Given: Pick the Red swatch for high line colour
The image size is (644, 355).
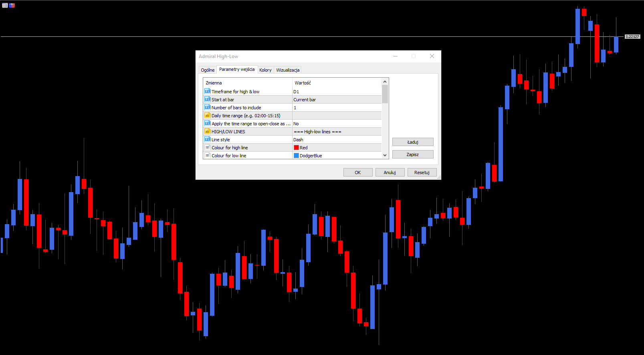Looking at the screenshot, I should (297, 148).
